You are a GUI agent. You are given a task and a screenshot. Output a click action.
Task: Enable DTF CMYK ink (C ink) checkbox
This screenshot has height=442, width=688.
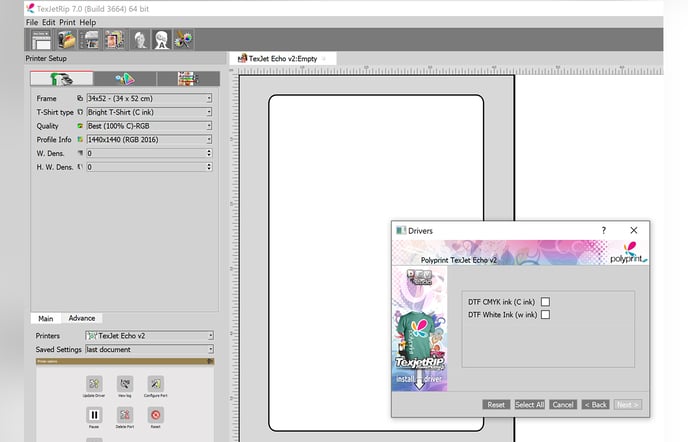tap(545, 302)
